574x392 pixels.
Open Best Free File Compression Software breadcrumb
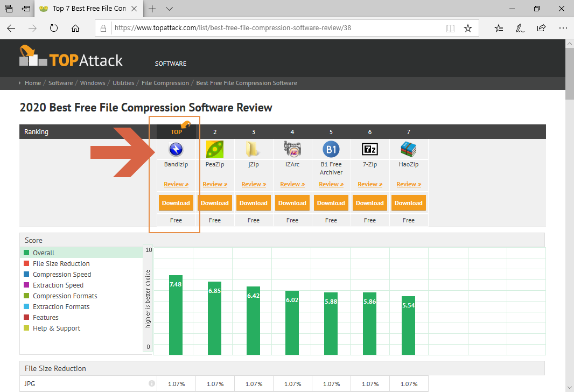click(247, 83)
